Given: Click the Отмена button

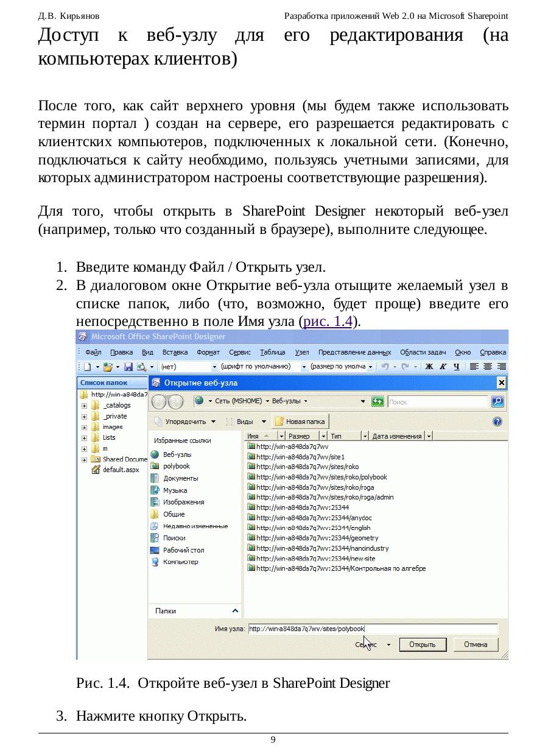Looking at the screenshot, I should 476,645.
